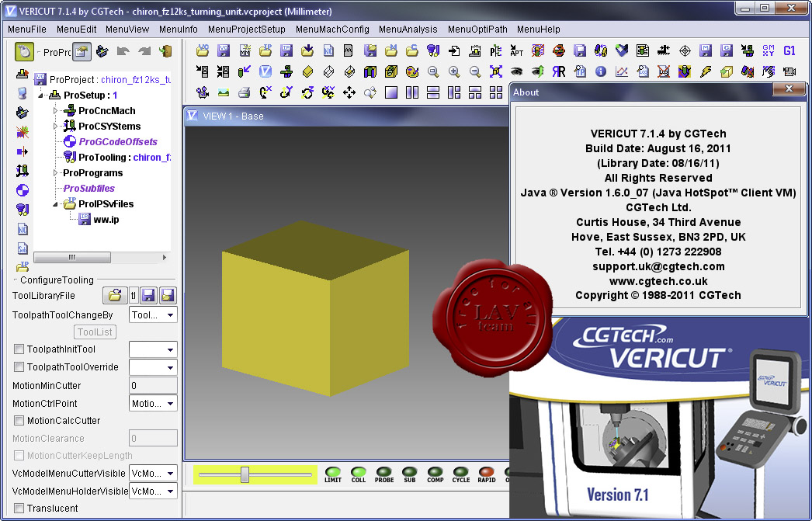Click the blue V VERICUT icon in toolbar
The height and width of the screenshot is (521, 812).
click(x=265, y=71)
